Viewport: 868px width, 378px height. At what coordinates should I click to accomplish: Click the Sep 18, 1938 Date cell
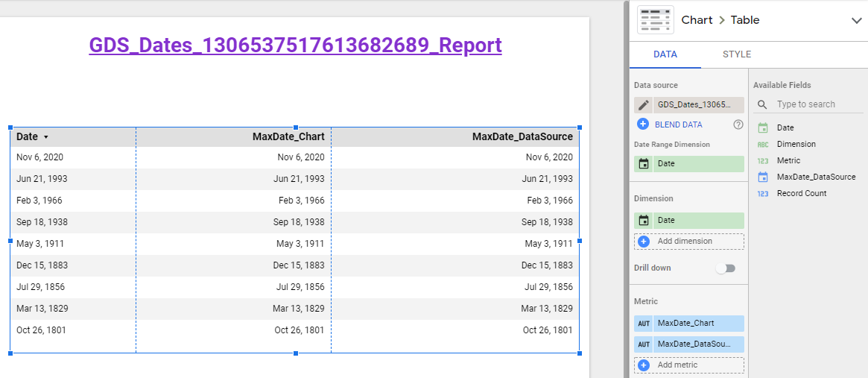coord(42,222)
